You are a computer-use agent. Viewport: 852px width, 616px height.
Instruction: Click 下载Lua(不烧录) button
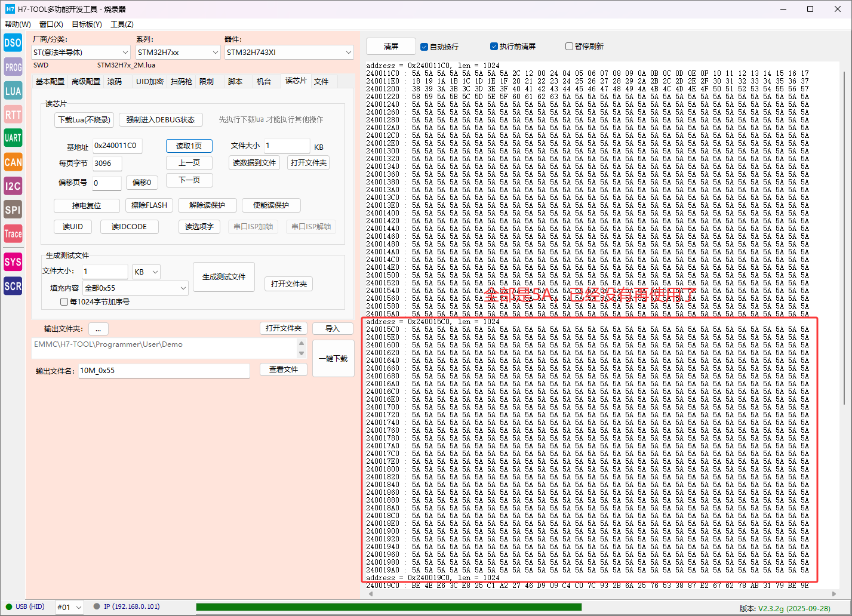pos(84,120)
